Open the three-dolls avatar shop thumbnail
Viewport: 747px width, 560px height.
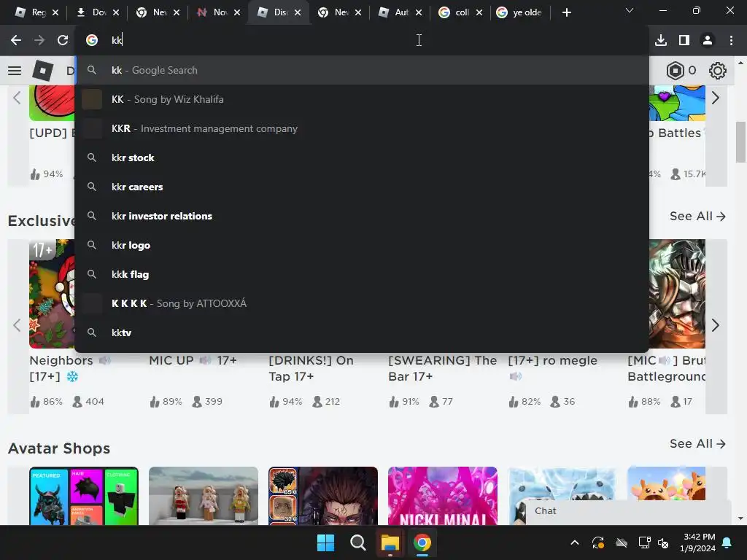click(x=204, y=496)
